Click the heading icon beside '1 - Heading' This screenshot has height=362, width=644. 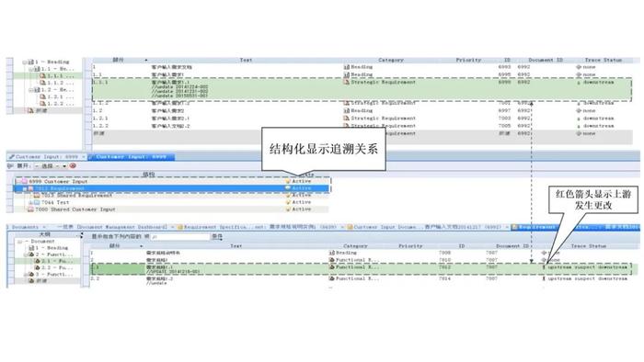pos(30,62)
